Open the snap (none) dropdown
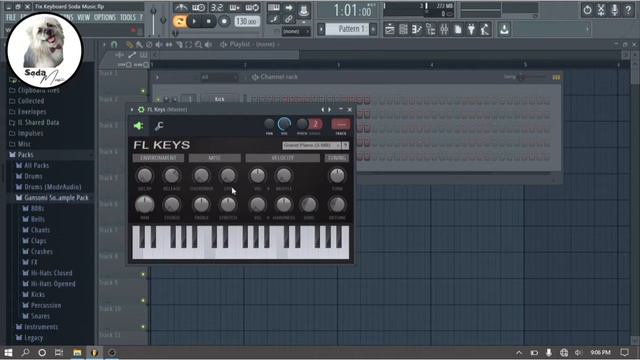This screenshot has height=360, width=640. tap(296, 31)
